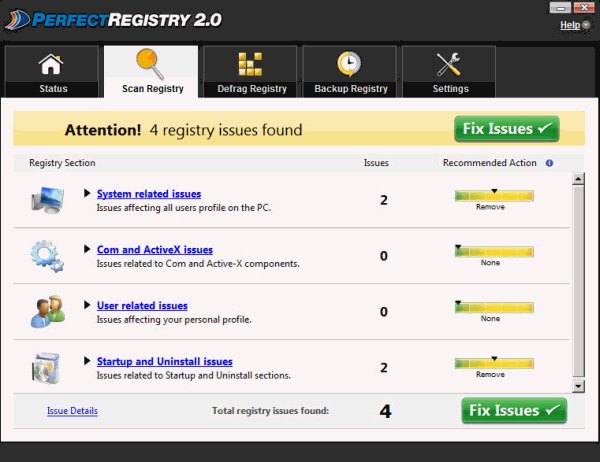Screen dimensions: 600x462
Task: Open the Help link
Action: pos(570,25)
